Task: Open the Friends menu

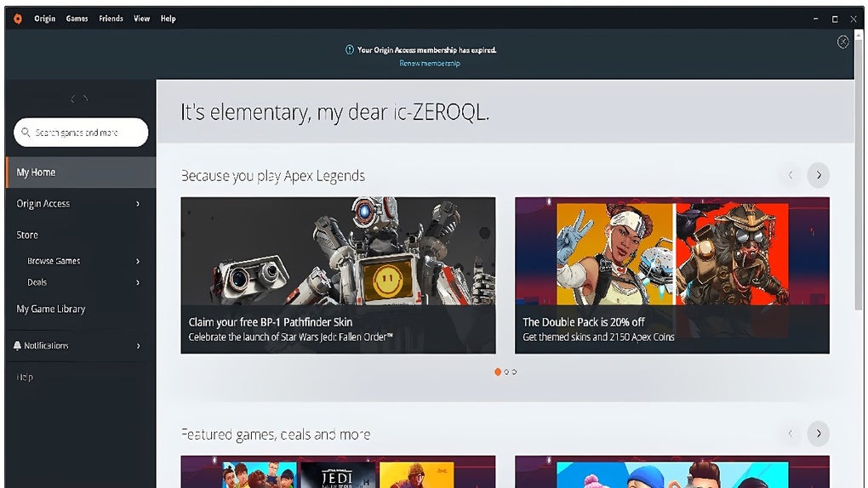Action: pos(111,19)
